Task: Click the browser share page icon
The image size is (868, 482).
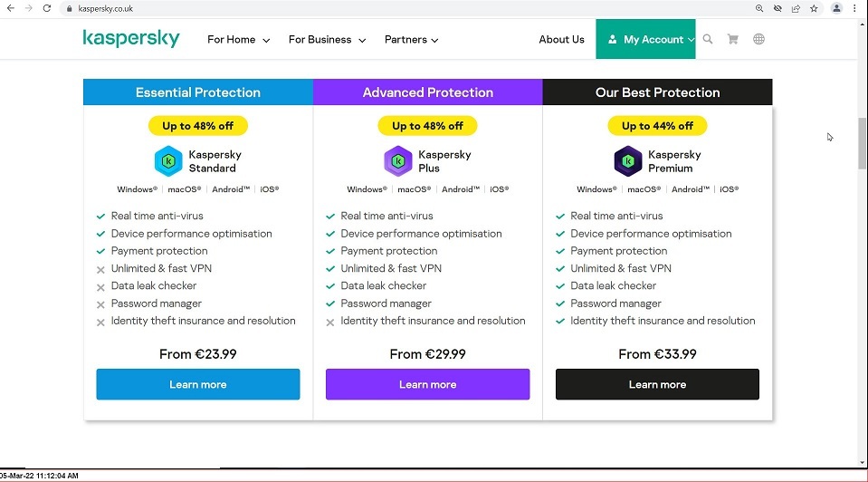Action: pos(796,8)
